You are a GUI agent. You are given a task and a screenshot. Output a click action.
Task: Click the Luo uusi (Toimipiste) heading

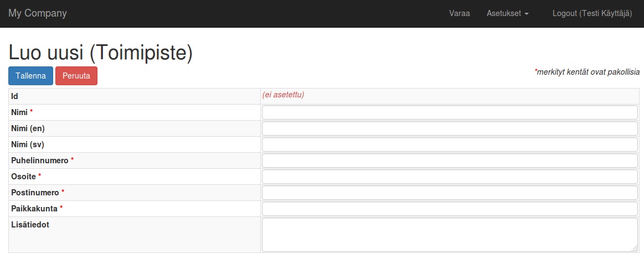tap(101, 53)
